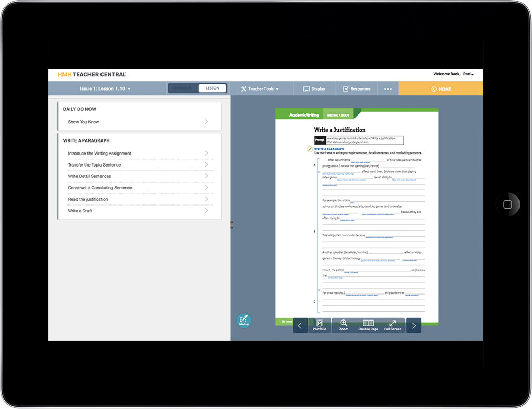Click the DAILY DO NOW heading
Image resolution: width=532 pixels, height=409 pixels.
tap(80, 109)
